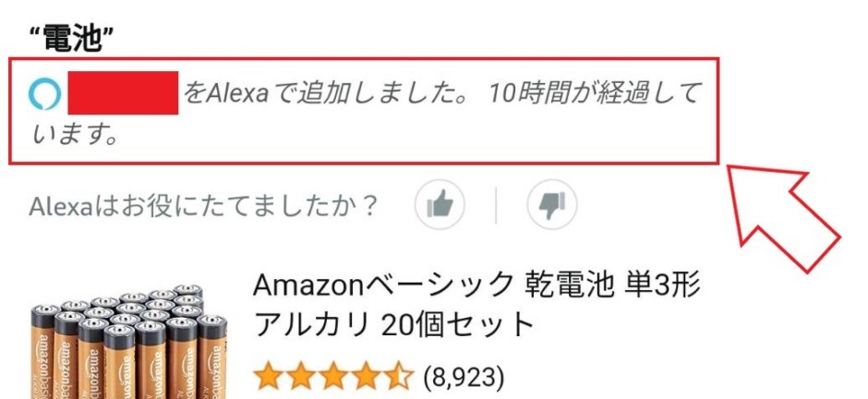Click the アルカリ 20個セット title line
This screenshot has height=399, width=868.
pos(393,325)
